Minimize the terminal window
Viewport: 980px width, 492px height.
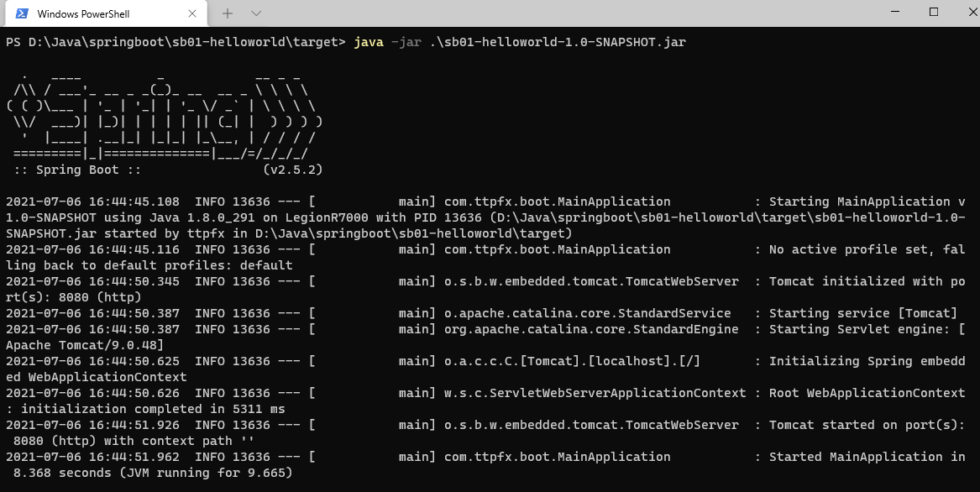pyautogui.click(x=896, y=12)
